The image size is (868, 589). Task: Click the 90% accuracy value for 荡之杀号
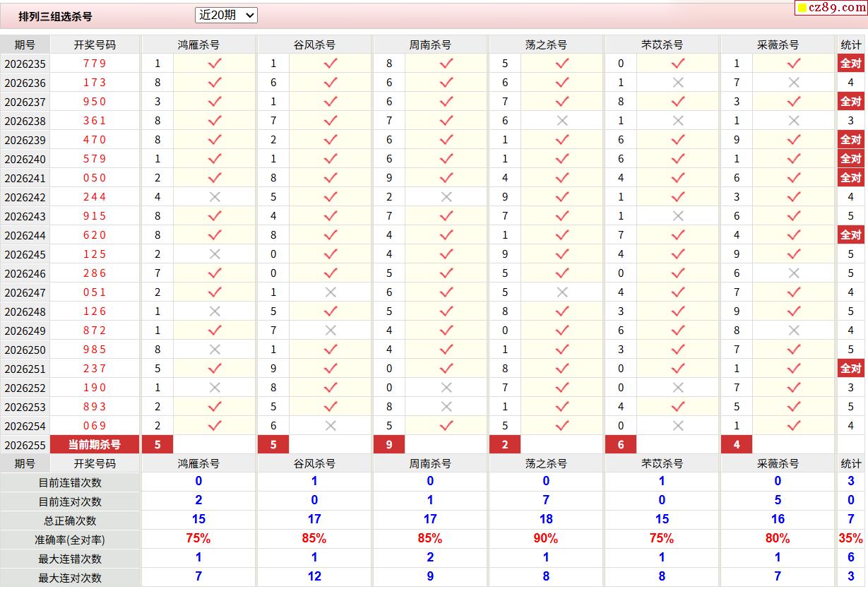tap(546, 539)
